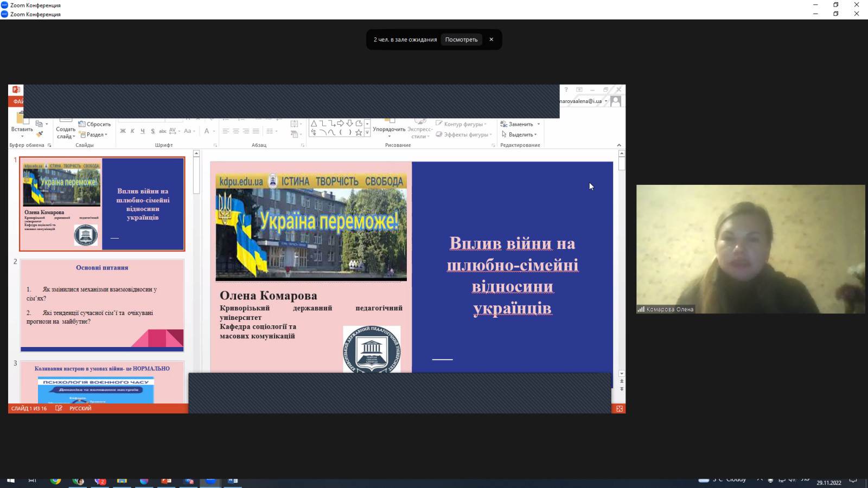Select the right arrow shape
The height and width of the screenshot is (488, 868).
click(341, 124)
